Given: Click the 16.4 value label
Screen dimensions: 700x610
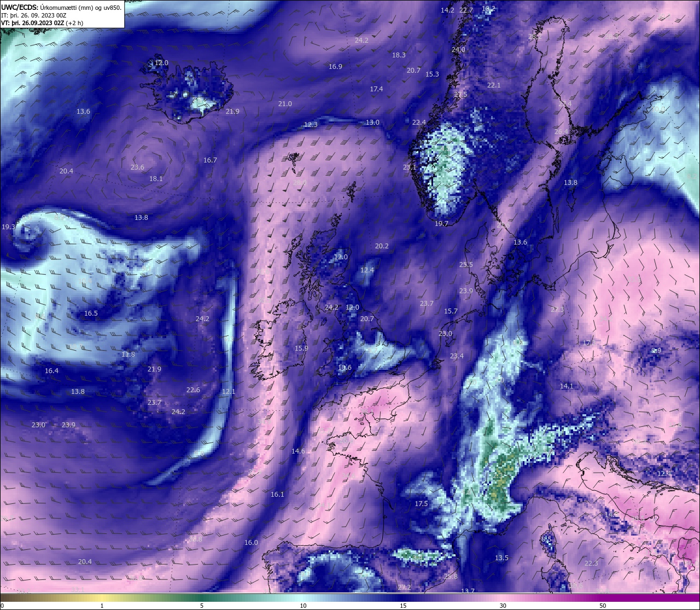Looking at the screenshot, I should click(51, 371).
